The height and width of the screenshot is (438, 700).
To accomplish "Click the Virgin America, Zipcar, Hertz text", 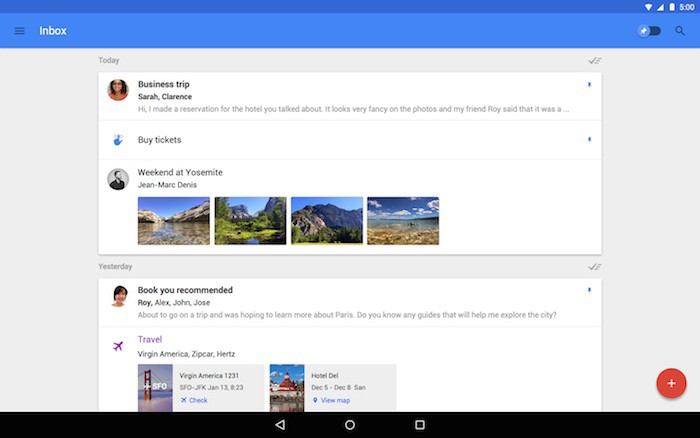I will (186, 354).
